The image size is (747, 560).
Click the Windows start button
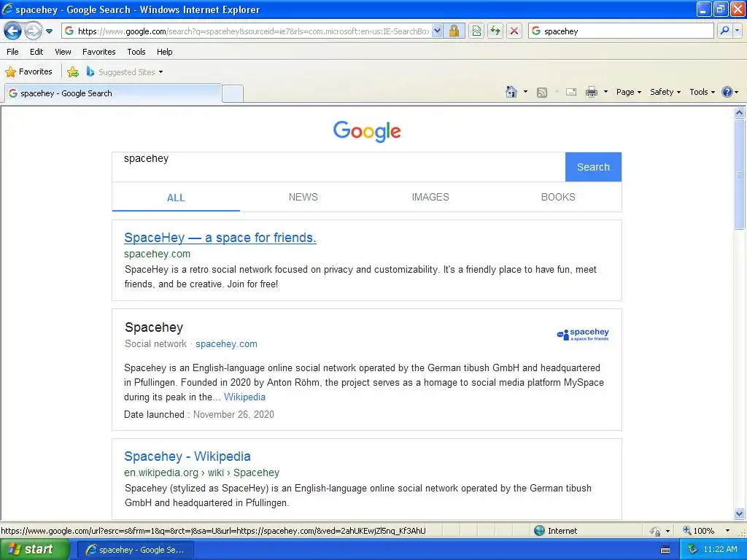tap(35, 549)
